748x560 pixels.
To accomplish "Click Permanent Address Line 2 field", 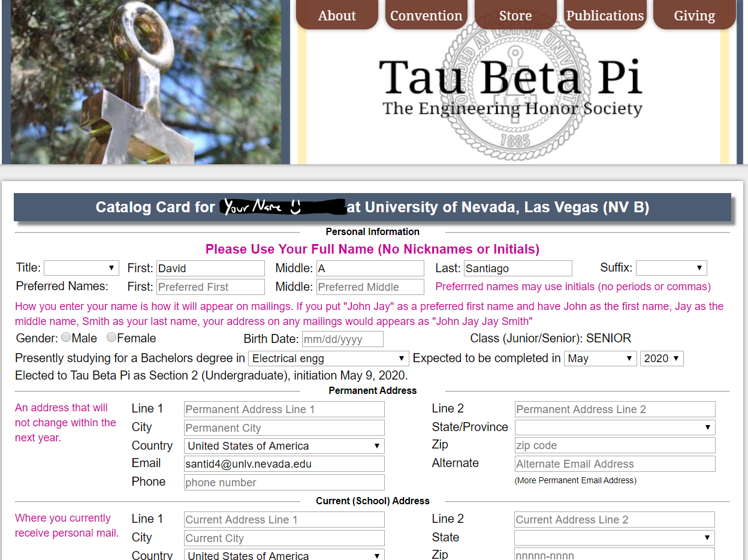I will (x=615, y=410).
